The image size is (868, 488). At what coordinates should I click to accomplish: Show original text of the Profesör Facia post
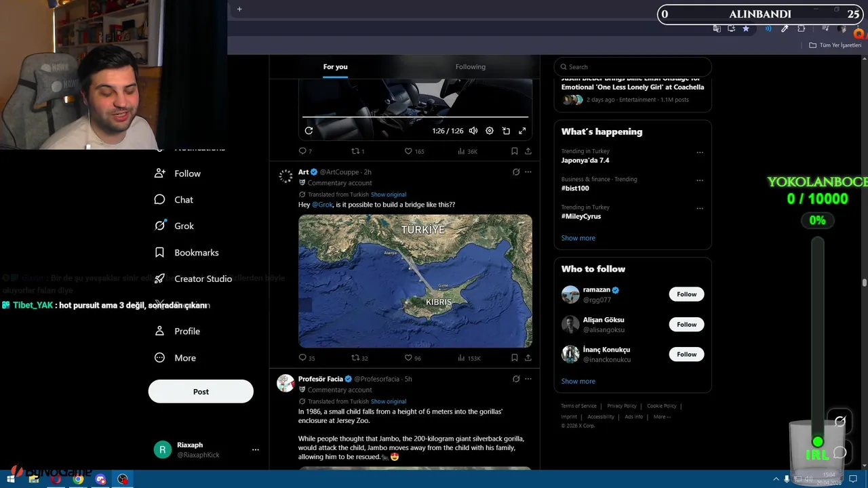coord(389,401)
